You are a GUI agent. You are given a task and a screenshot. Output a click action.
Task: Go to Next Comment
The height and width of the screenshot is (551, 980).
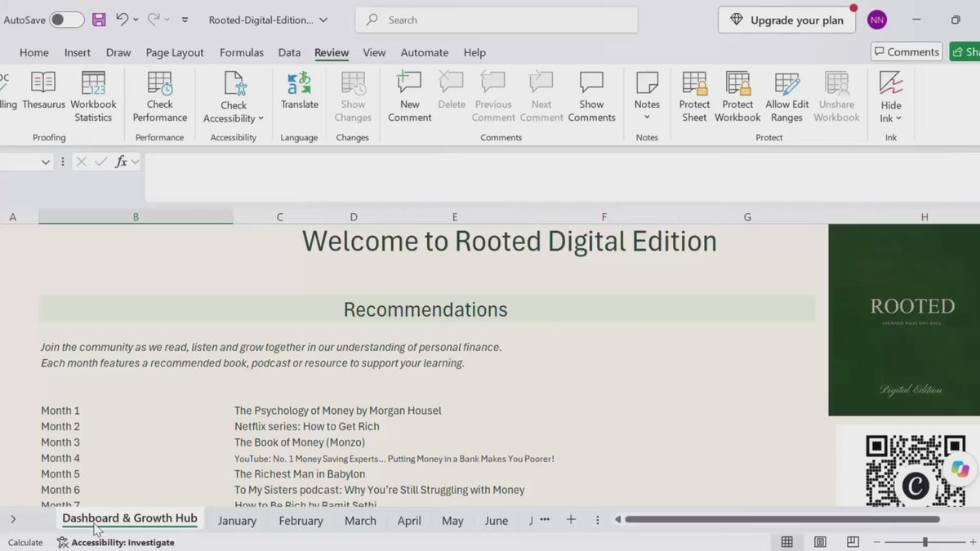[x=541, y=97]
